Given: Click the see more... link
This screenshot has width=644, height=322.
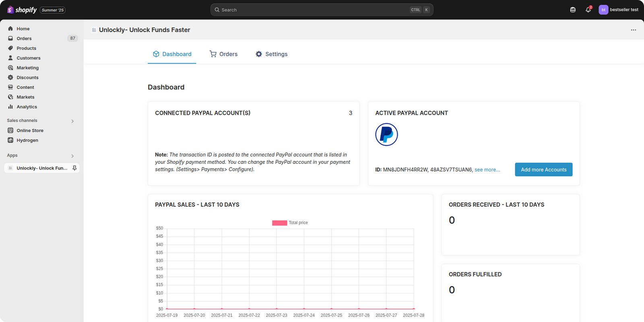Looking at the screenshot, I should tap(487, 170).
